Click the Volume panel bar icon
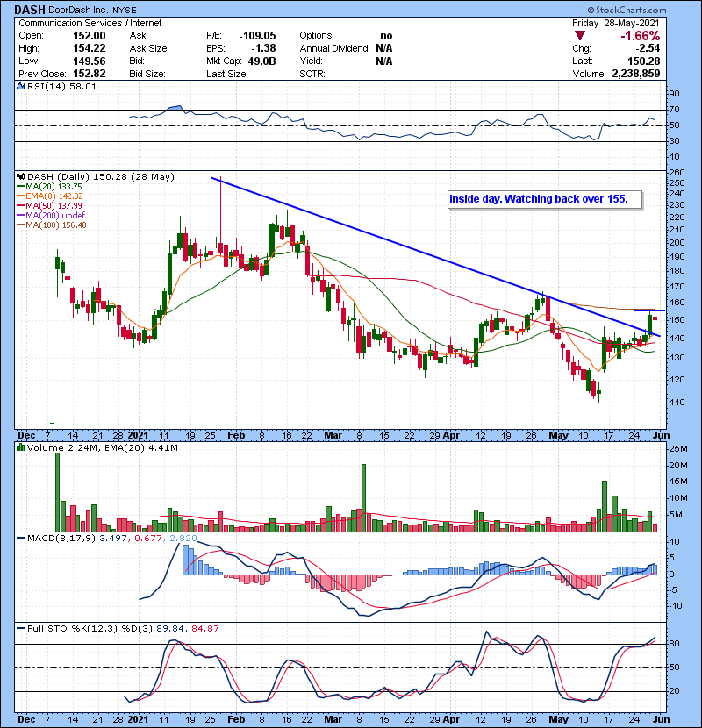Image resolution: width=702 pixels, height=728 pixels. (x=20, y=447)
